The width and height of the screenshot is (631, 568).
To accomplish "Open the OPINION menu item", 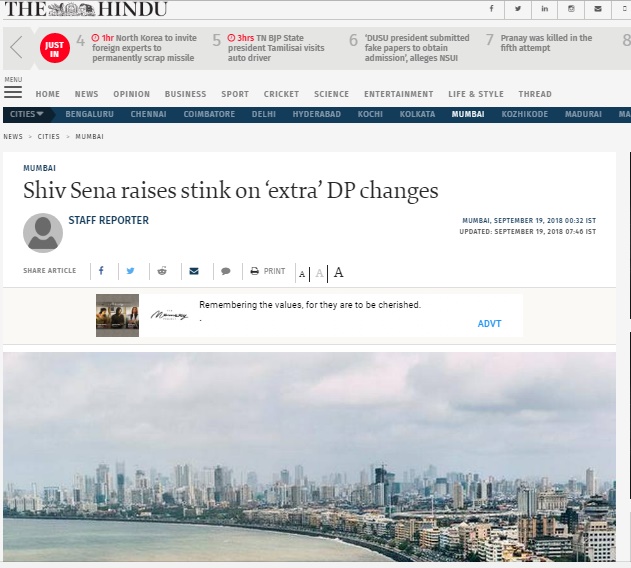I will pyautogui.click(x=132, y=94).
